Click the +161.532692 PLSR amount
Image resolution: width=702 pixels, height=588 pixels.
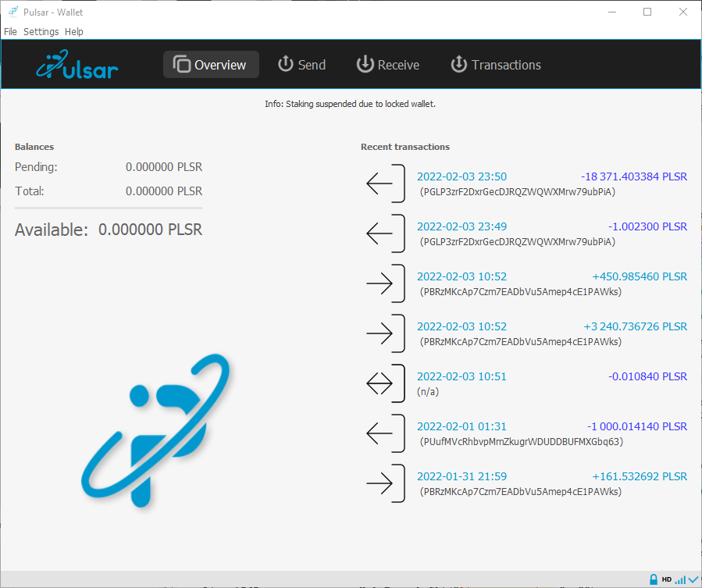pyautogui.click(x=640, y=476)
